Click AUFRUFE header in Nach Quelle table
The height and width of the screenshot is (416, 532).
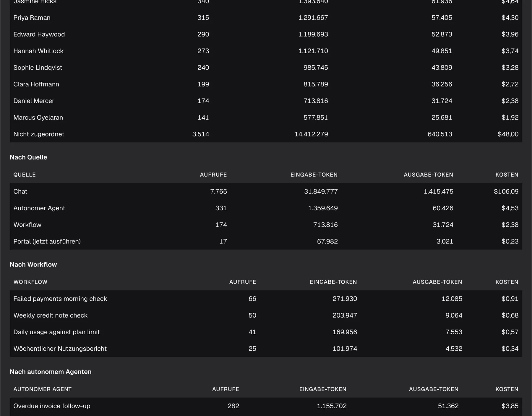pyautogui.click(x=213, y=175)
